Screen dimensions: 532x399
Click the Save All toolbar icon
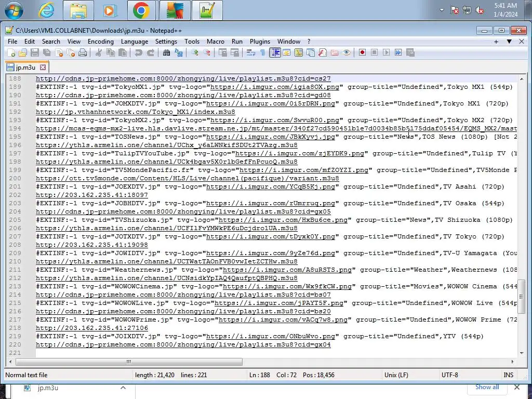[x=47, y=52]
